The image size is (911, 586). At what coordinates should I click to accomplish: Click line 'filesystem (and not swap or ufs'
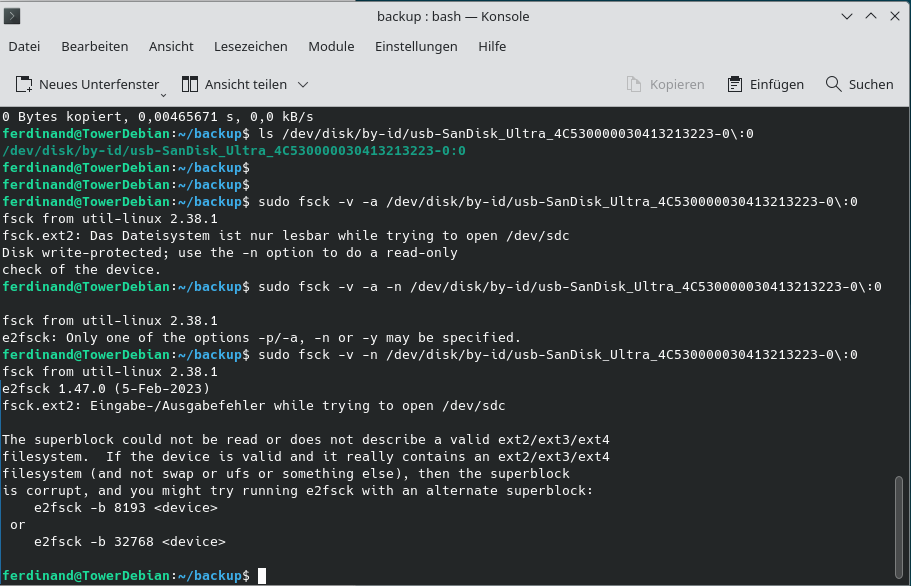[286, 473]
